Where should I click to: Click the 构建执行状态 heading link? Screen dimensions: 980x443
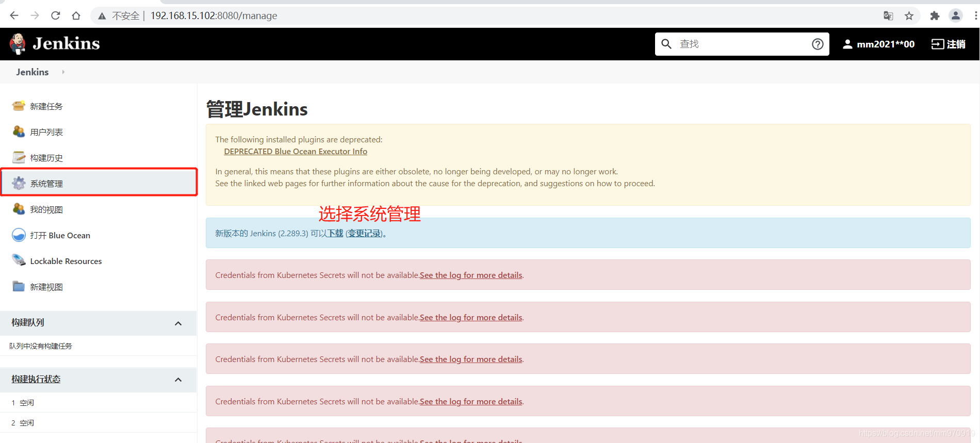[36, 379]
